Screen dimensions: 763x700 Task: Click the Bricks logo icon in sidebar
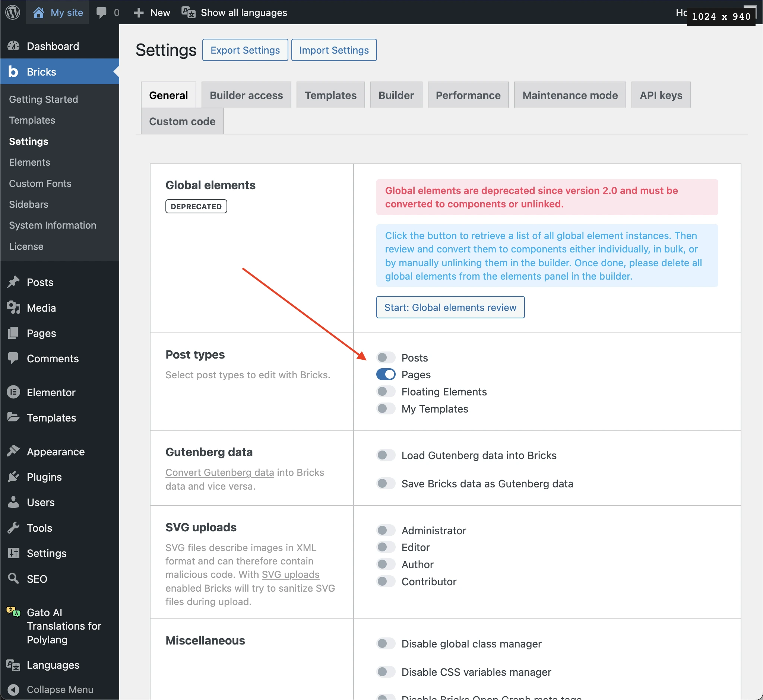(13, 71)
